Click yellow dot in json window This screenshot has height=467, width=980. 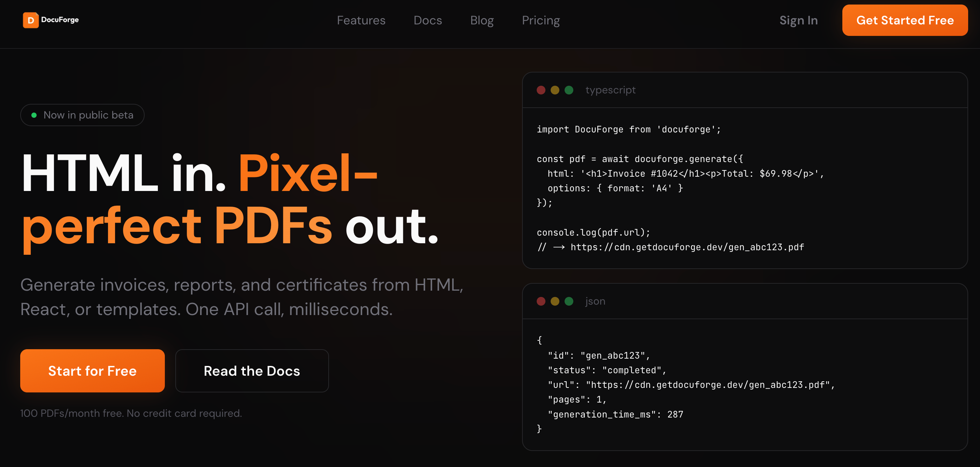[555, 301]
